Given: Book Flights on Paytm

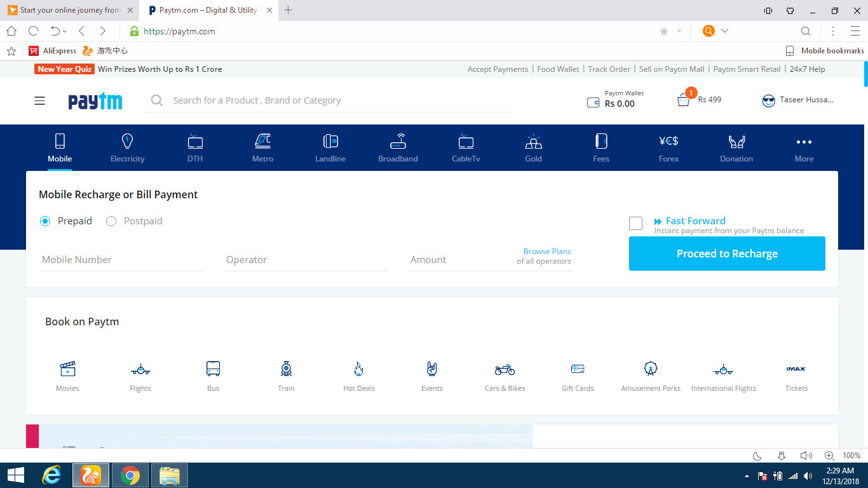Looking at the screenshot, I should pyautogui.click(x=140, y=376).
